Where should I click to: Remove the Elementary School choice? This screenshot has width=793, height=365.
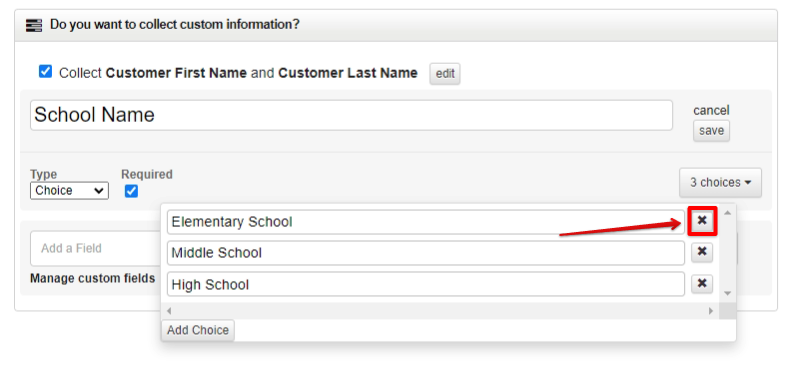[x=702, y=221]
